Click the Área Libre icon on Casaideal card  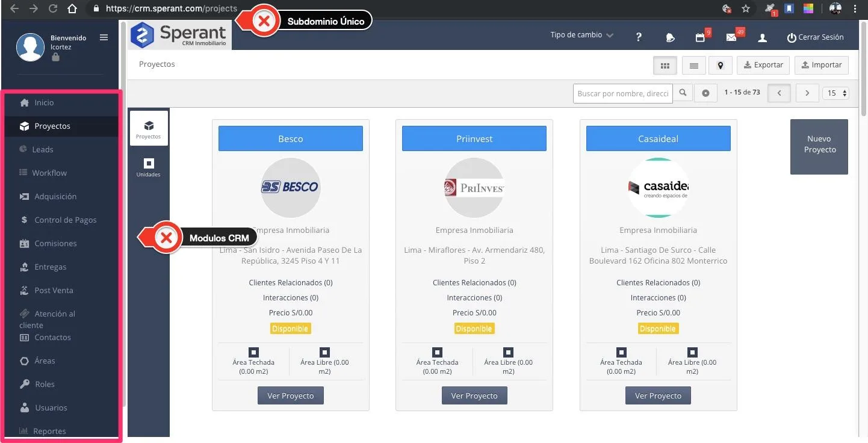[x=692, y=352]
